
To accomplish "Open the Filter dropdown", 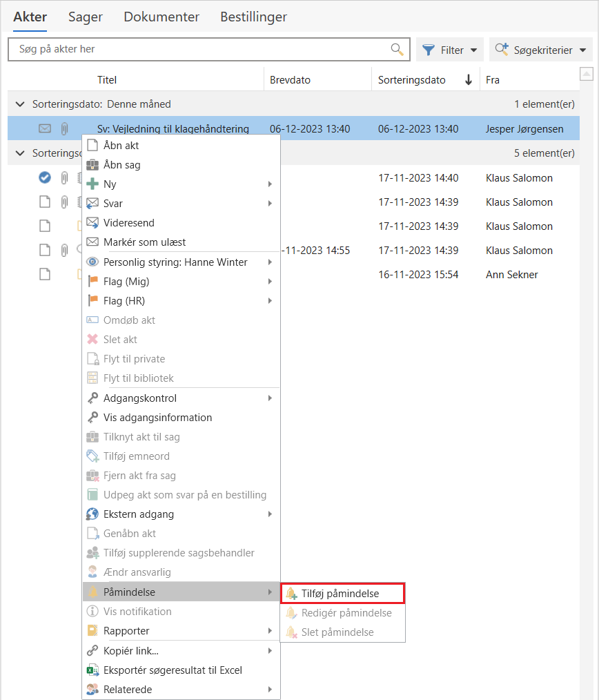I will (x=450, y=50).
